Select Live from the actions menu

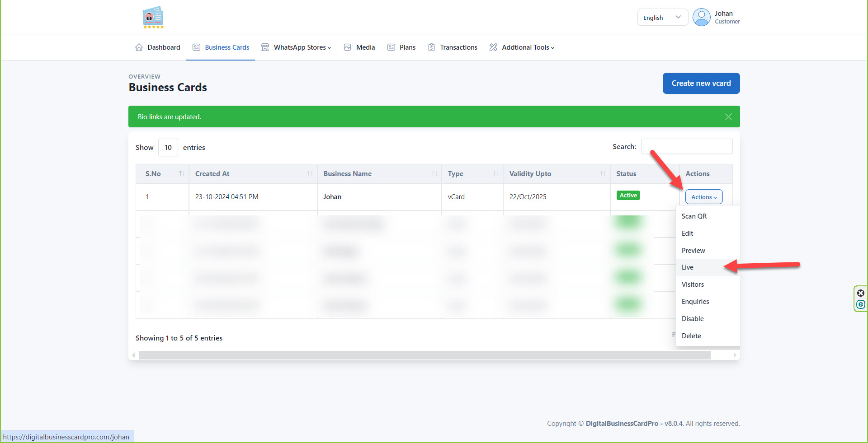[x=688, y=267]
